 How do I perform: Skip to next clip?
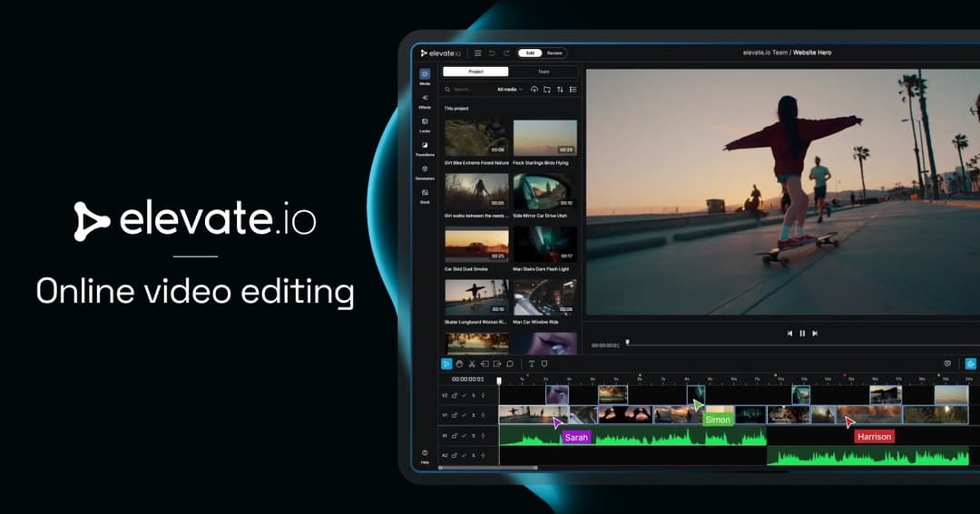click(x=815, y=334)
